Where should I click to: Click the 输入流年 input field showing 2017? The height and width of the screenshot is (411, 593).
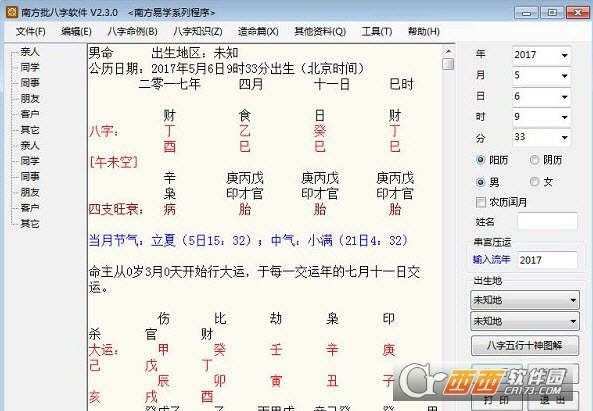(x=547, y=260)
